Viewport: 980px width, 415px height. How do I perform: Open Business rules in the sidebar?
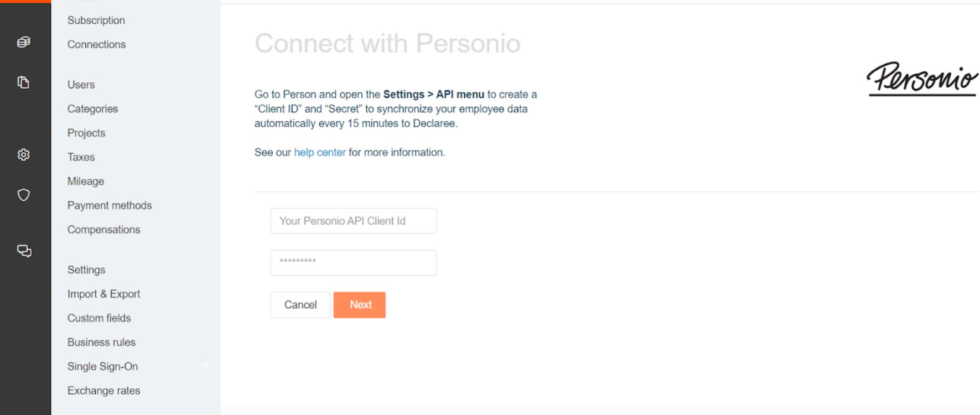pyautogui.click(x=101, y=343)
